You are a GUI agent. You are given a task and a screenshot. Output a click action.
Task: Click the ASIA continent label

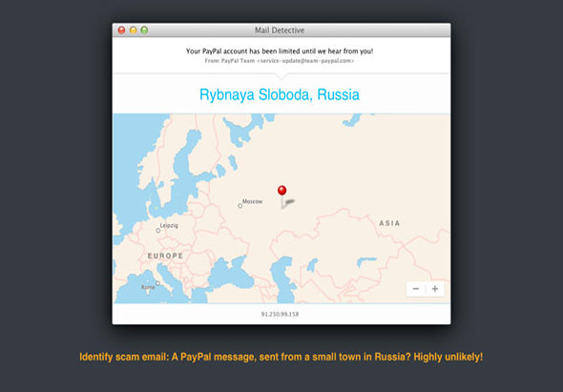[389, 223]
